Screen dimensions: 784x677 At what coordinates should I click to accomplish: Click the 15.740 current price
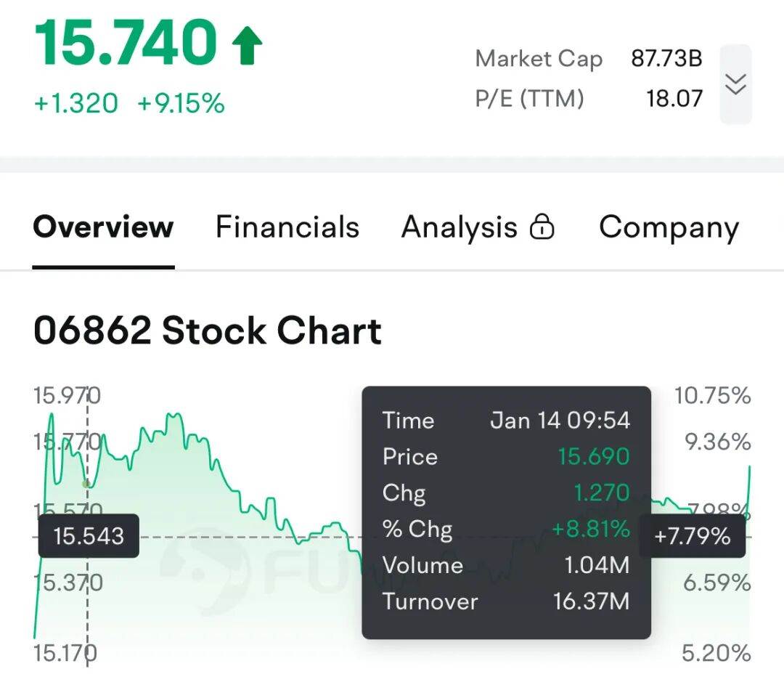coord(126,42)
